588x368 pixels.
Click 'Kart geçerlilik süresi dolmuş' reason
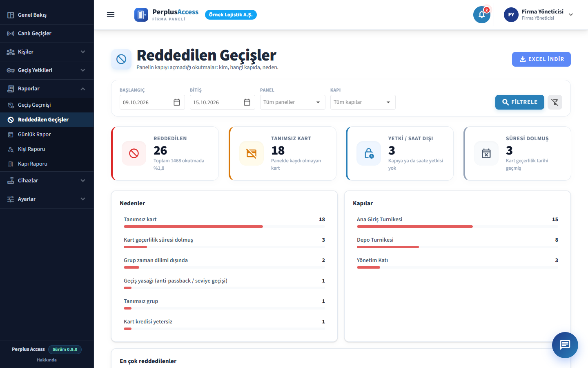158,240
